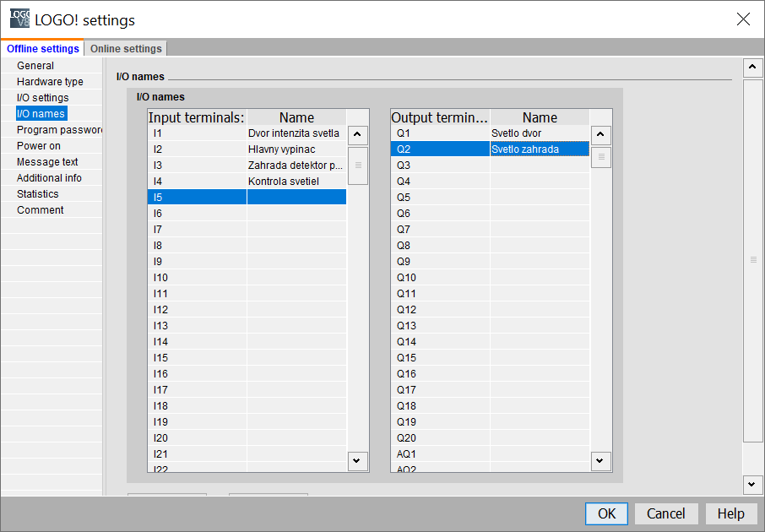This screenshot has width=765, height=532.
Task: Click the Output terminals column header
Action: click(440, 118)
